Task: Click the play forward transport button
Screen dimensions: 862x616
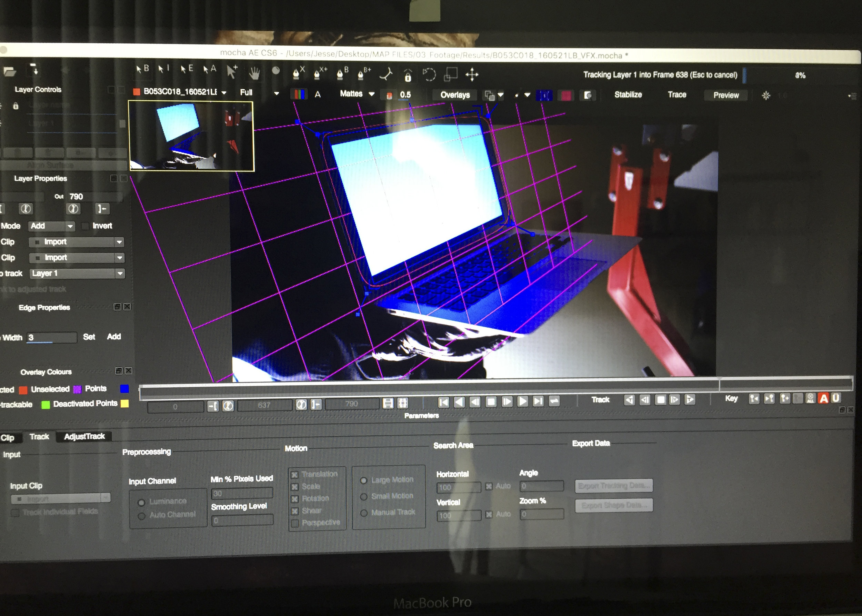Action: (x=522, y=401)
